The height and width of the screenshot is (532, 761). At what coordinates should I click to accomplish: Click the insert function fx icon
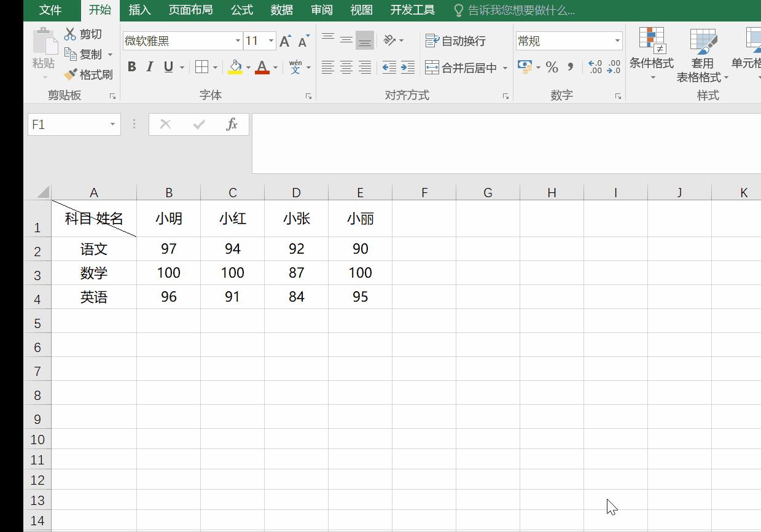click(232, 124)
